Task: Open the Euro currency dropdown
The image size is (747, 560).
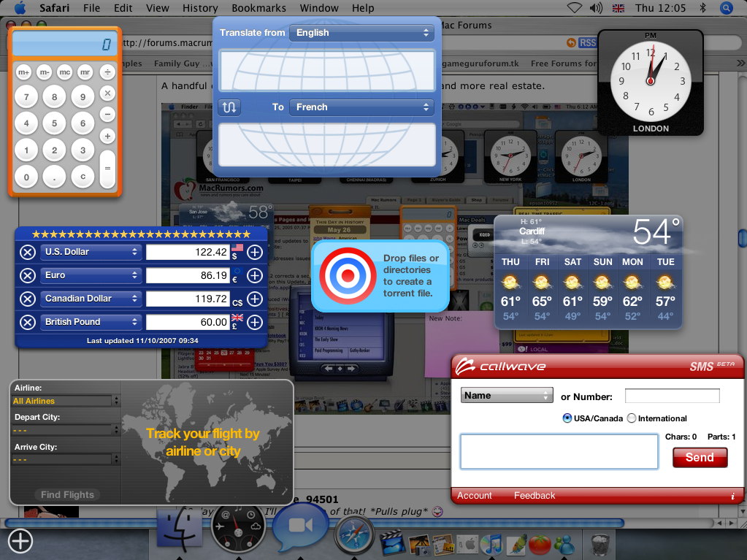Action: (x=91, y=275)
